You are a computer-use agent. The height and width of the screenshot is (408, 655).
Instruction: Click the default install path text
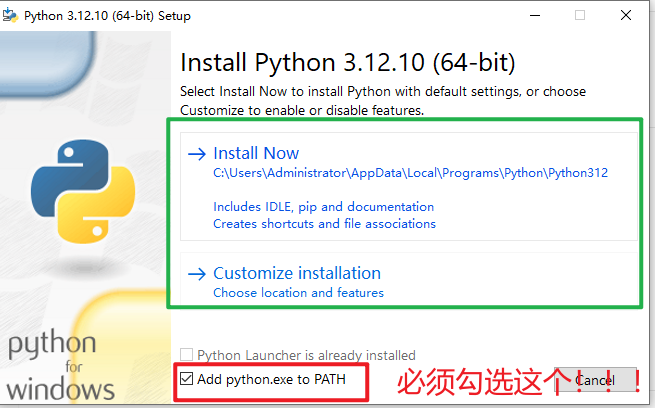(410, 173)
